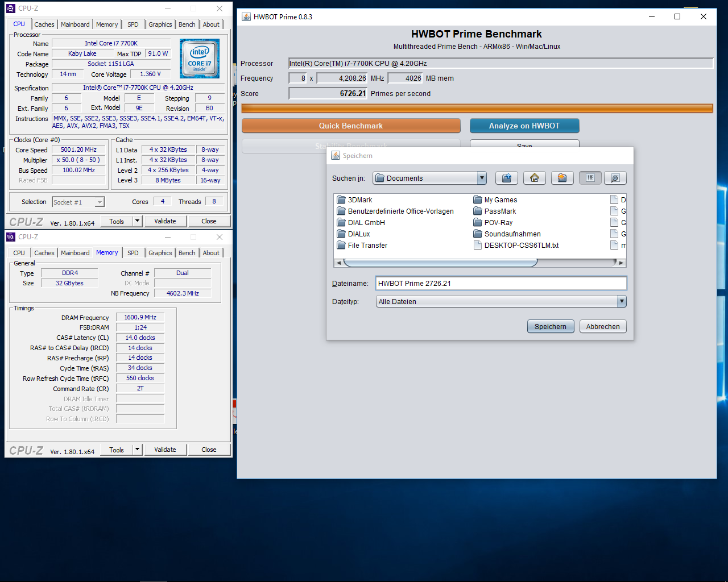
Task: Click Close button in upper CPU-Z window
Action: pyautogui.click(x=209, y=221)
